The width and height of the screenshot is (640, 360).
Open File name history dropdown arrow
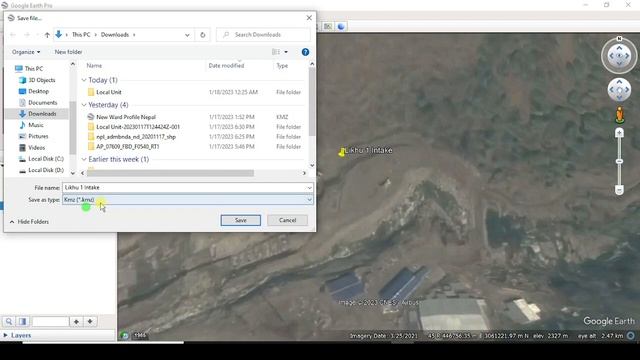(x=309, y=187)
